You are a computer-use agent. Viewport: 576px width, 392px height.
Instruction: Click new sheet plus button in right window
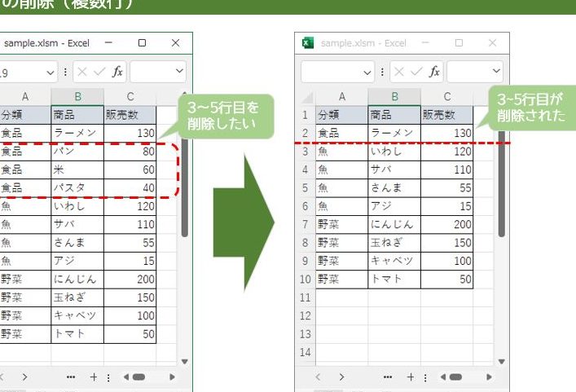coord(411,377)
